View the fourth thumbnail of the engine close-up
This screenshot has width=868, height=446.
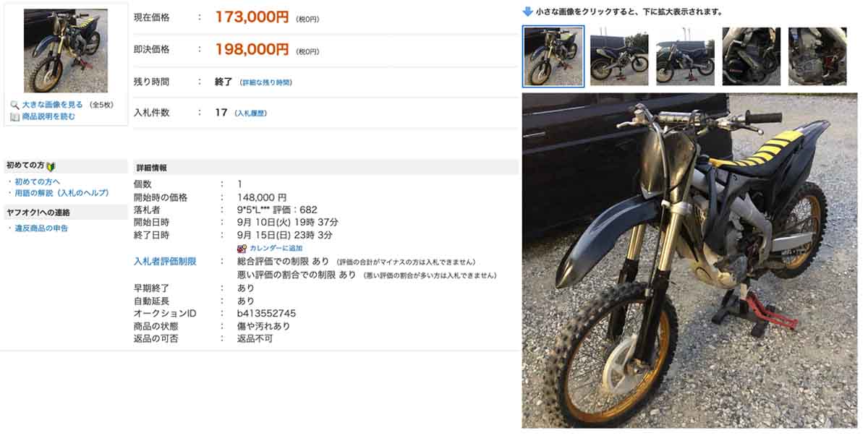click(x=752, y=56)
